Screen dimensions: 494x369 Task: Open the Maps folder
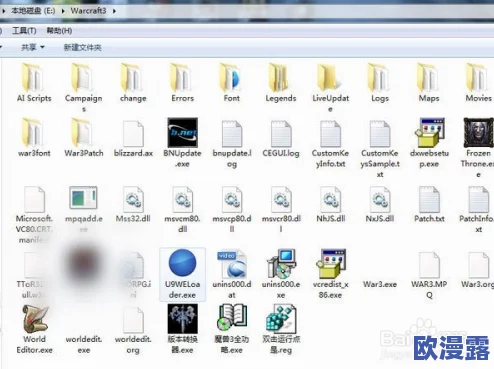coord(429,83)
